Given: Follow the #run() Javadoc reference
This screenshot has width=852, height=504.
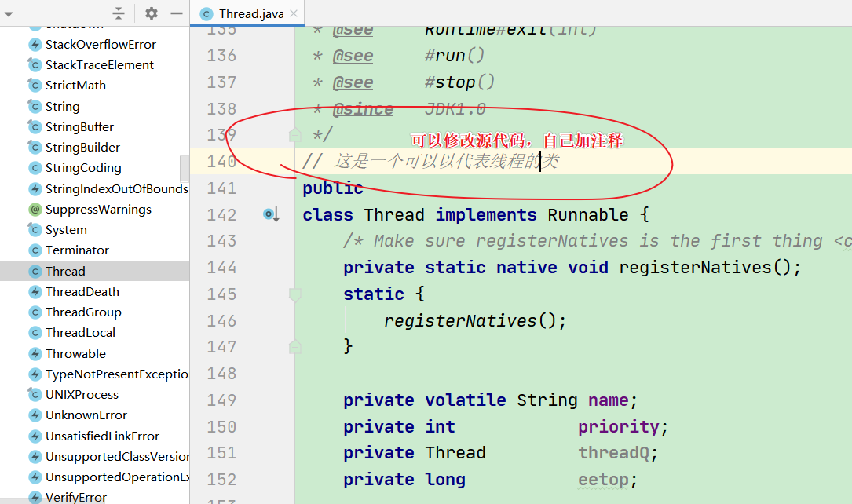Looking at the screenshot, I should [x=454, y=56].
